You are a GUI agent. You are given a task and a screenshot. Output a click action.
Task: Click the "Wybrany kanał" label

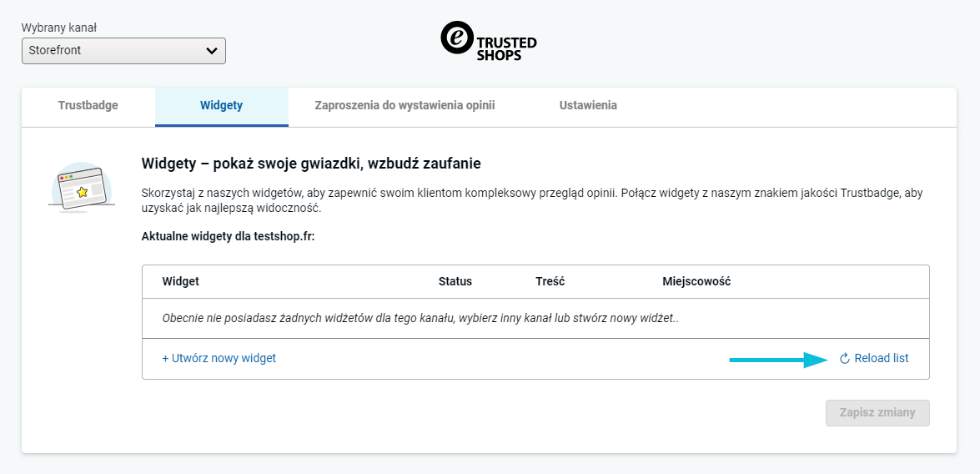coord(66,28)
